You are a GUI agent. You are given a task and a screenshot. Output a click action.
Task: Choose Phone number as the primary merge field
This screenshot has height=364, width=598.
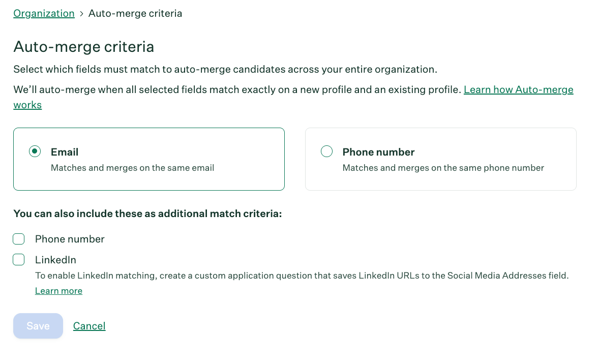click(326, 151)
